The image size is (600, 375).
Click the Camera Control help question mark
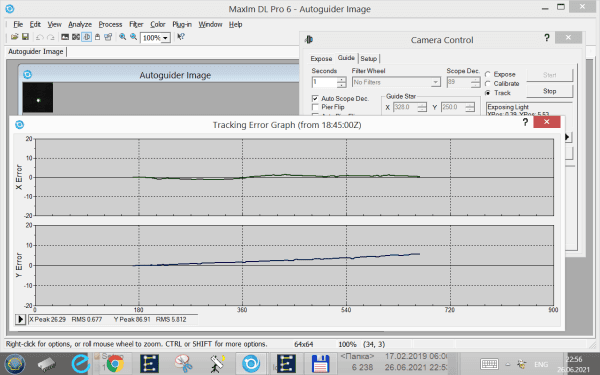[547, 38]
